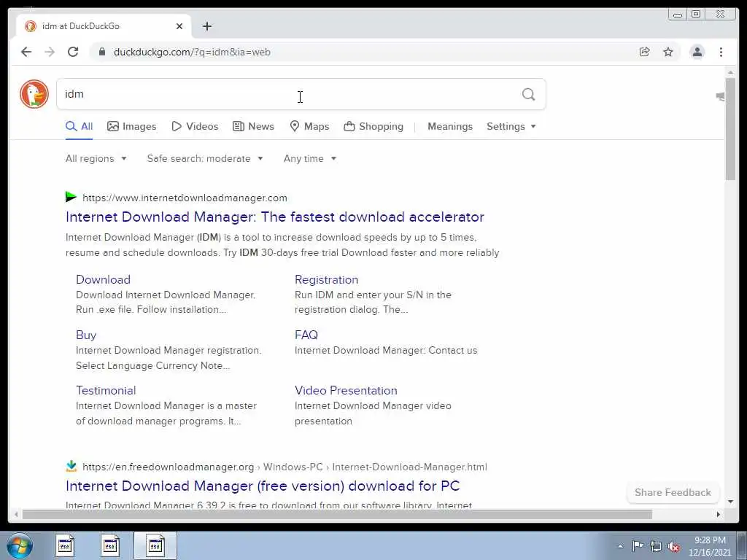Open Safe search: moderate dropdown
Screen dimensions: 747x560
point(205,158)
